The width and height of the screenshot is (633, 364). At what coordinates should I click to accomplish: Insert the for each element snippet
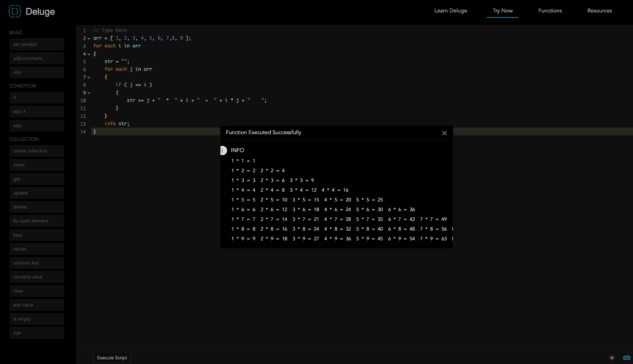[37, 221]
